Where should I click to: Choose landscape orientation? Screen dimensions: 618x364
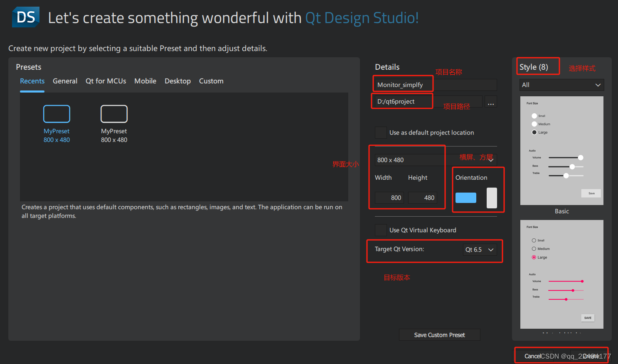point(466,198)
